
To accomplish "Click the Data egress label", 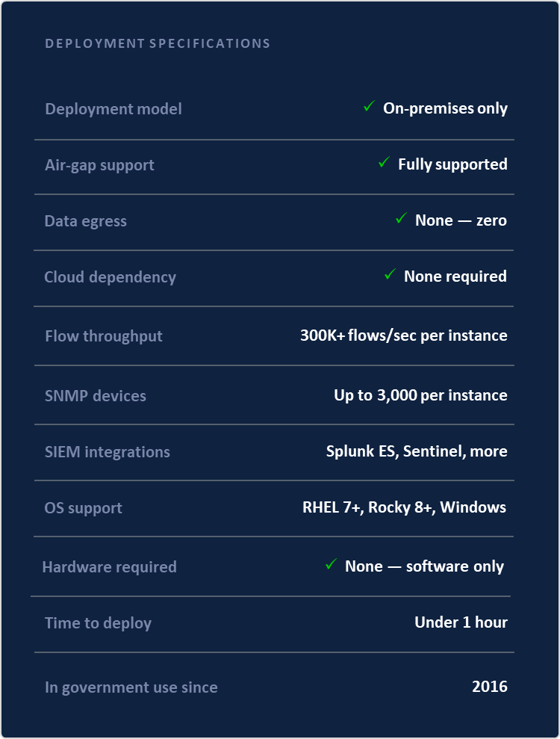I will [x=85, y=221].
